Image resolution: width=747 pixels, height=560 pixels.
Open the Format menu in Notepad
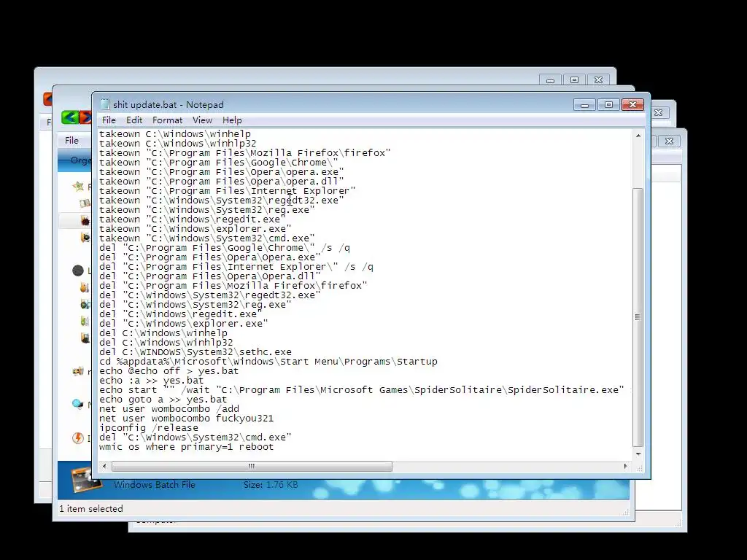167,120
